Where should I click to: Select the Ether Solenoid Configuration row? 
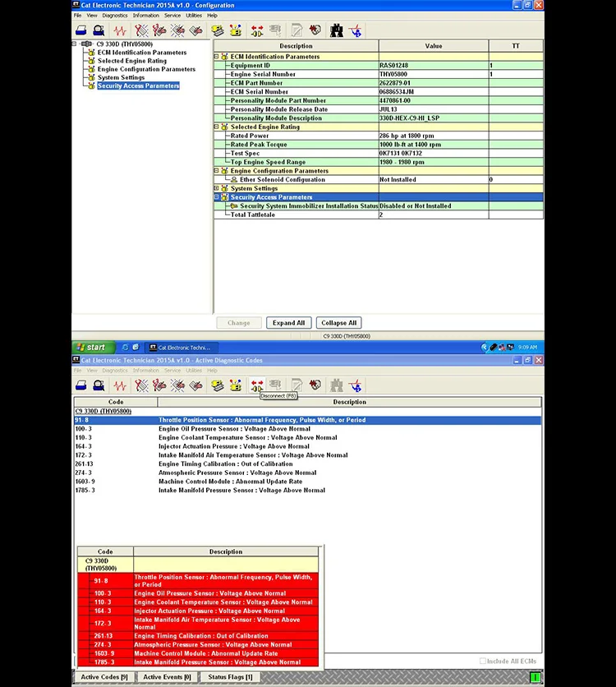(x=379, y=180)
